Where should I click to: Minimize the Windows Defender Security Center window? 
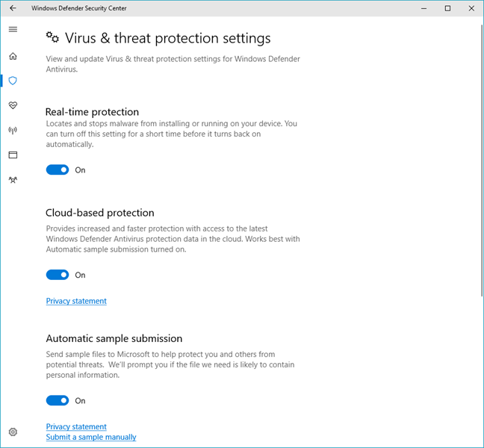[423, 8]
